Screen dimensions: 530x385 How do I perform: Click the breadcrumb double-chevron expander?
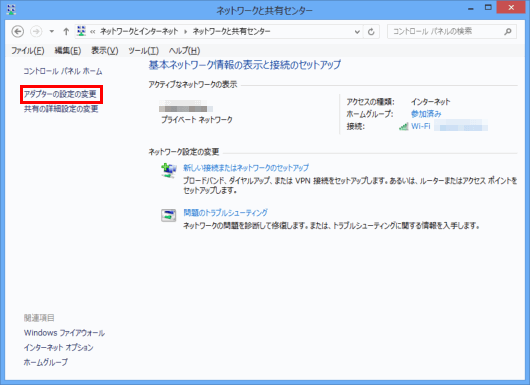[x=93, y=32]
